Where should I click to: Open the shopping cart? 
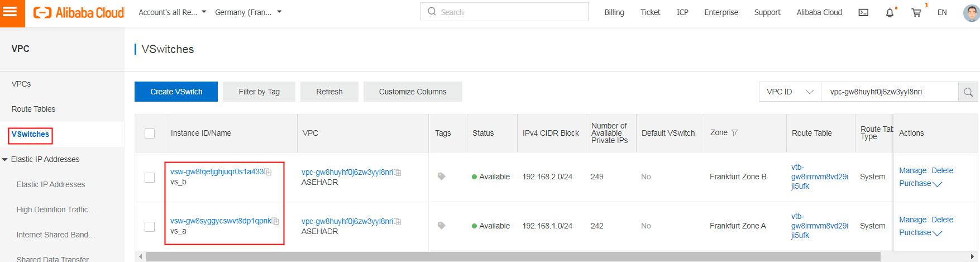pyautogui.click(x=916, y=12)
